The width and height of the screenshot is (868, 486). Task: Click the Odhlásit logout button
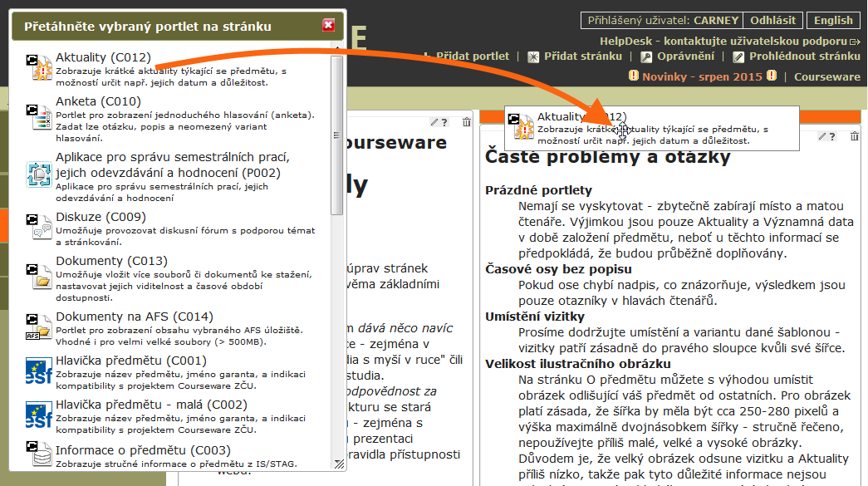772,21
